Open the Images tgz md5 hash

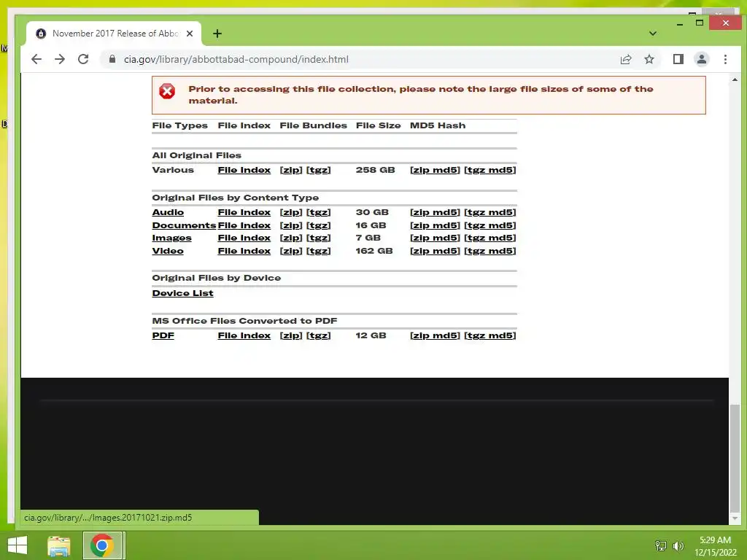coord(489,238)
